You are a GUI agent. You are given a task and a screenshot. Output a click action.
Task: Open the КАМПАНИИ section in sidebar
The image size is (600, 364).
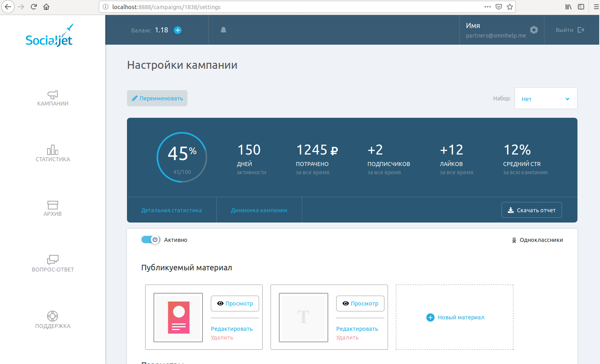click(x=53, y=99)
